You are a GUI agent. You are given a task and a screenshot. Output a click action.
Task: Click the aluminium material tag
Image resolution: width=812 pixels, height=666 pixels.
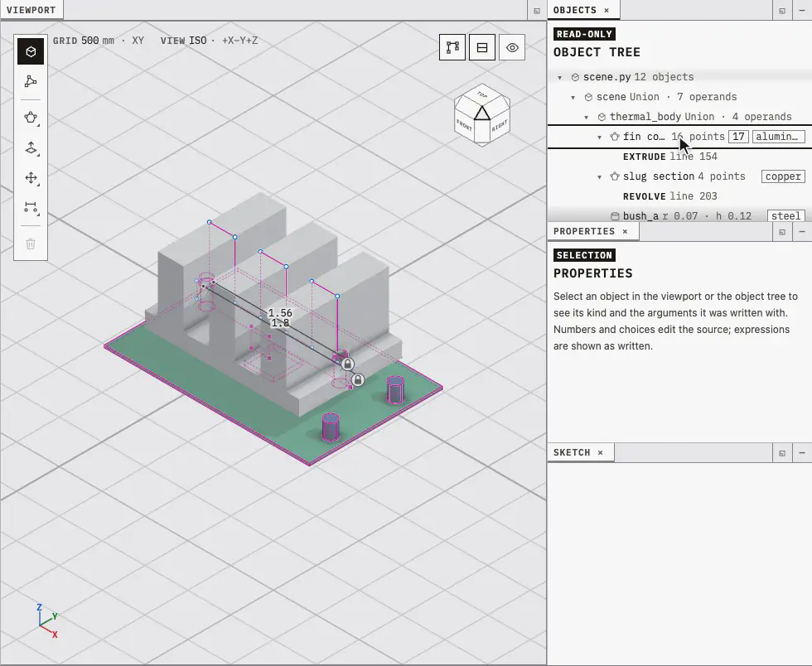pos(777,137)
